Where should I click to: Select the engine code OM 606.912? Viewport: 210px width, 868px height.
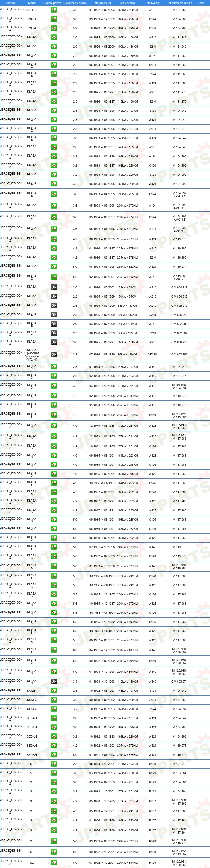179,342
